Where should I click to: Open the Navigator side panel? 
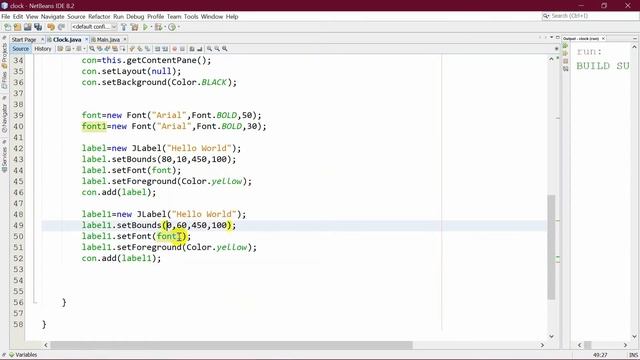4,117
